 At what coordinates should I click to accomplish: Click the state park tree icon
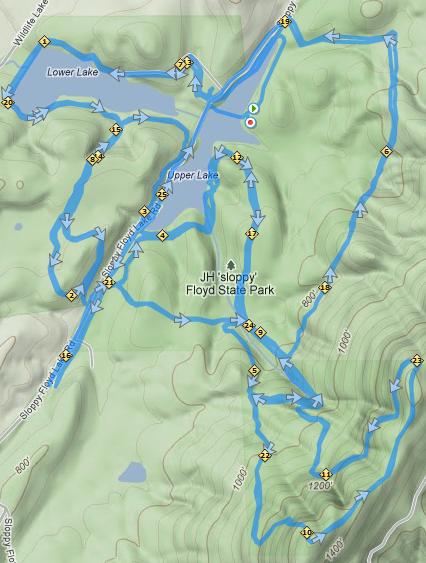click(x=230, y=265)
